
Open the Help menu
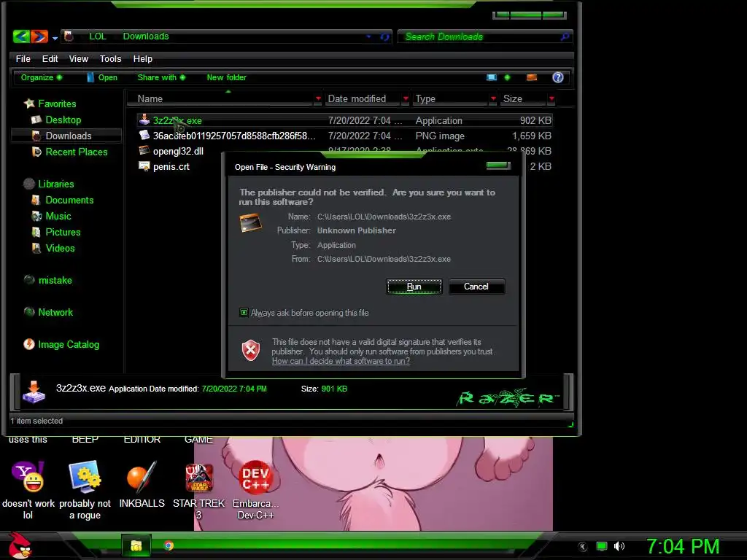pyautogui.click(x=142, y=58)
